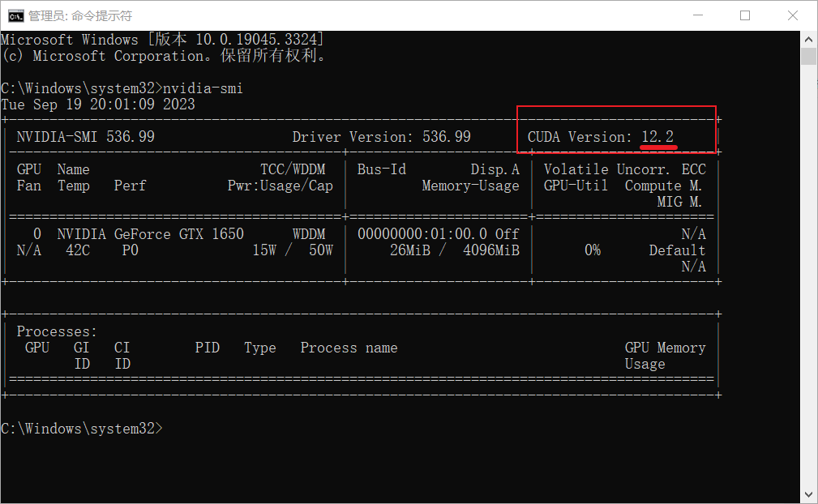
Task: Click the timestamp 'Tue Sep 19 20:01:09 2023'
Action: point(97,105)
